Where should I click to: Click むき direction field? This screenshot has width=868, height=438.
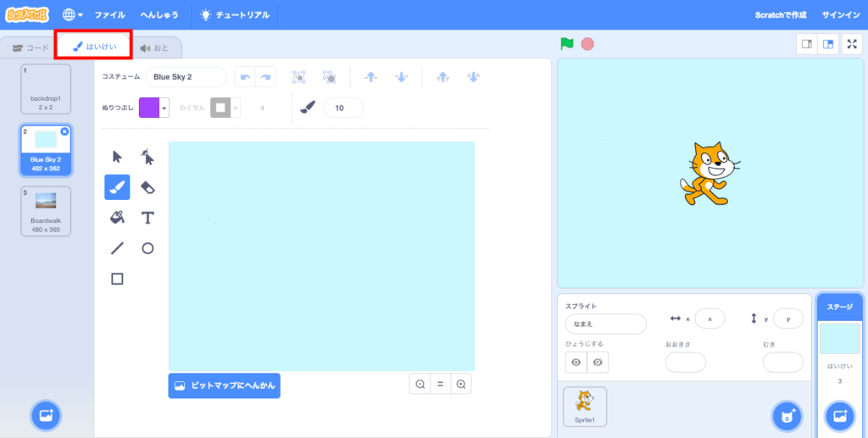point(782,363)
